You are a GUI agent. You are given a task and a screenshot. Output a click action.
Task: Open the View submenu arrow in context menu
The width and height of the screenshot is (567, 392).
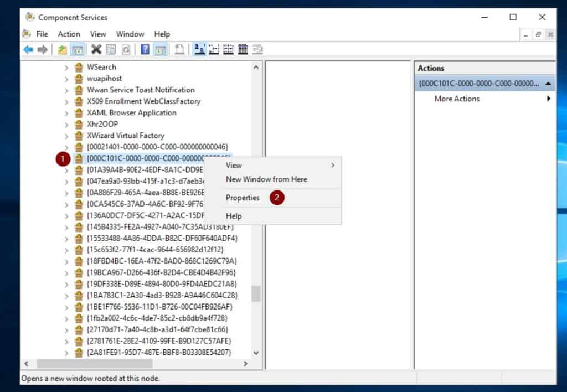(x=333, y=165)
